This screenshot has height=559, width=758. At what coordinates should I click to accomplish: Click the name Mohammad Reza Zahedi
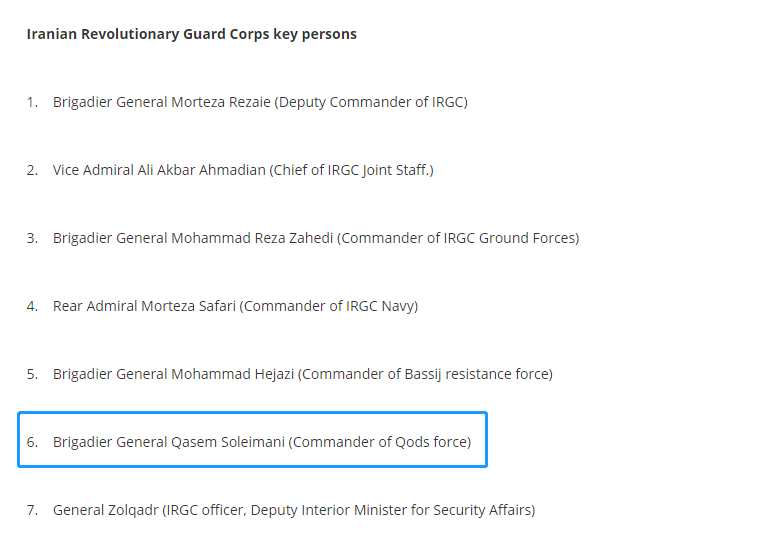(x=252, y=238)
